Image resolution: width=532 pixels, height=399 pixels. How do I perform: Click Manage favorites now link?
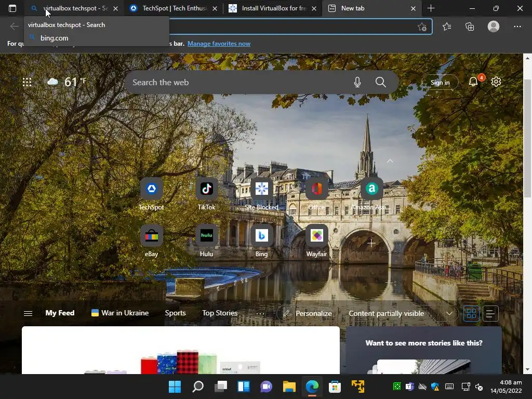(x=219, y=44)
